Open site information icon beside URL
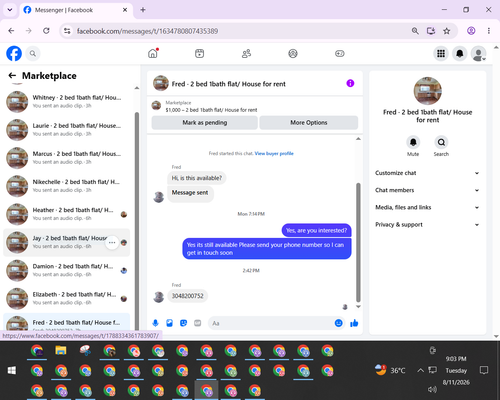The height and width of the screenshot is (400, 500). [x=67, y=31]
